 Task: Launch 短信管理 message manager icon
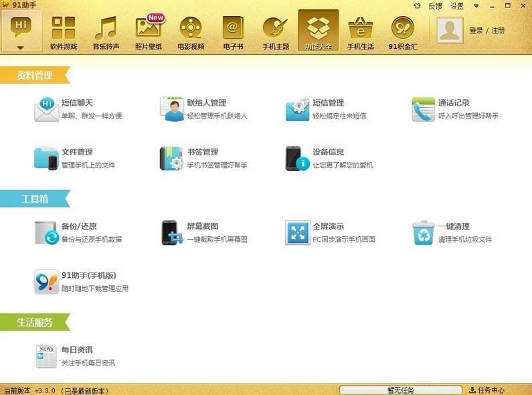click(298, 109)
